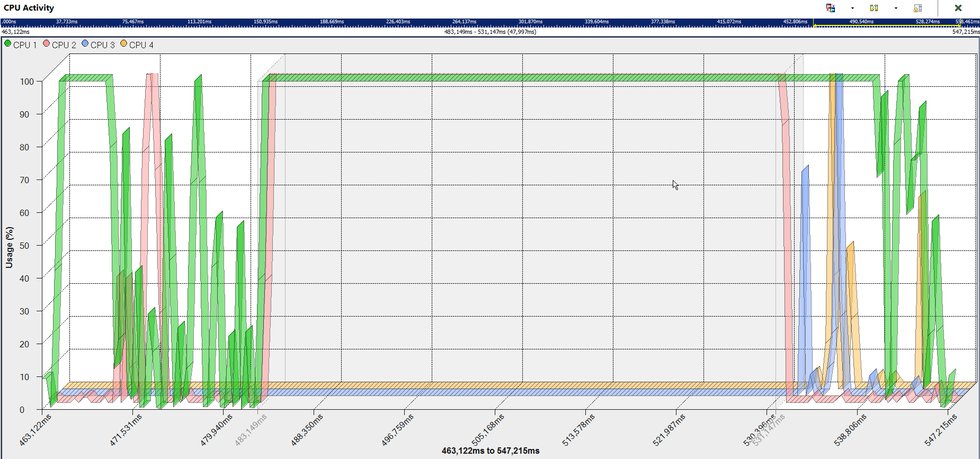This screenshot has height=459, width=980.
Task: Toggle the blue CPU 3 legend marker
Action: click(x=85, y=44)
